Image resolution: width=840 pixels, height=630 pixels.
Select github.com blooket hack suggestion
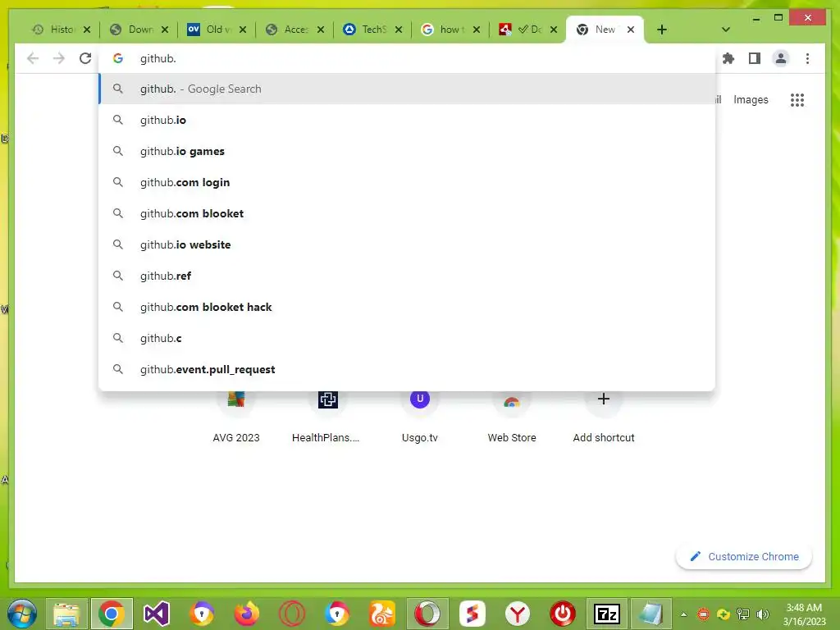[407, 307]
